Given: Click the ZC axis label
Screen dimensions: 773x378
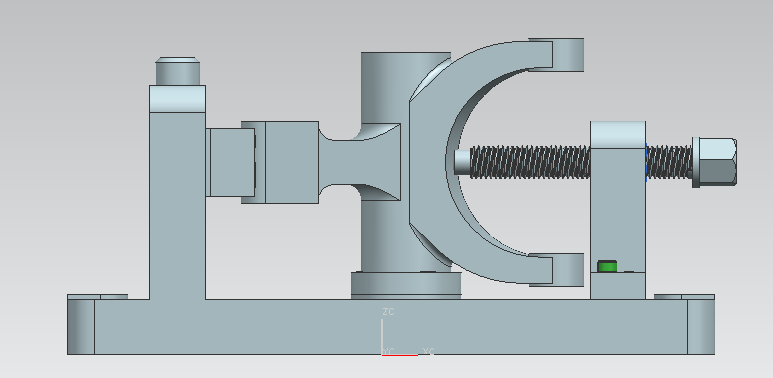Looking at the screenshot, I should pos(388,311).
